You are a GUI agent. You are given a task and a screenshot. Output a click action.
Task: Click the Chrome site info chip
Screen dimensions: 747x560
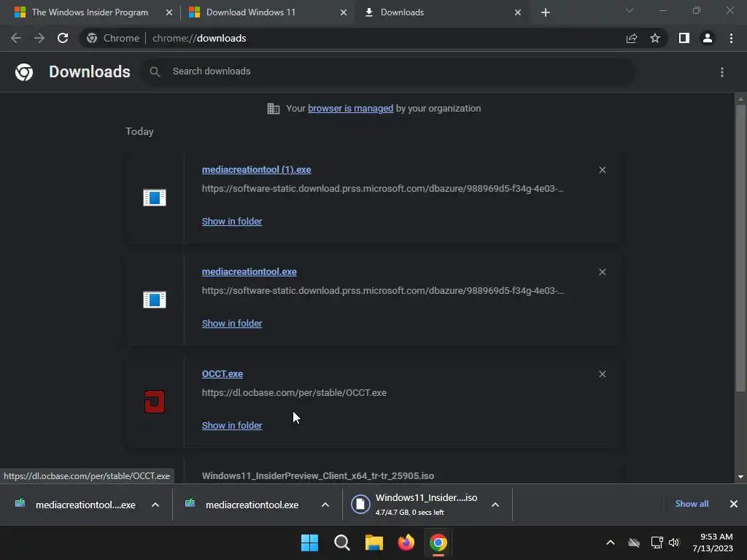[113, 38]
